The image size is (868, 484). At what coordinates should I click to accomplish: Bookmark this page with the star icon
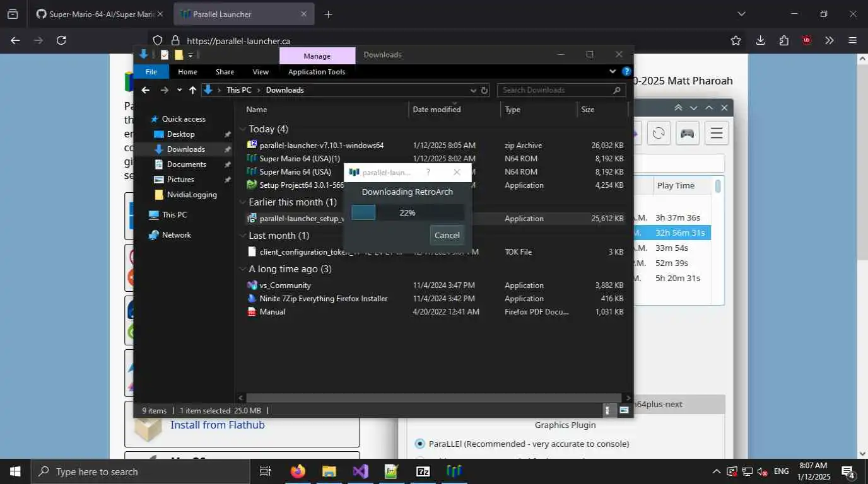(x=736, y=40)
